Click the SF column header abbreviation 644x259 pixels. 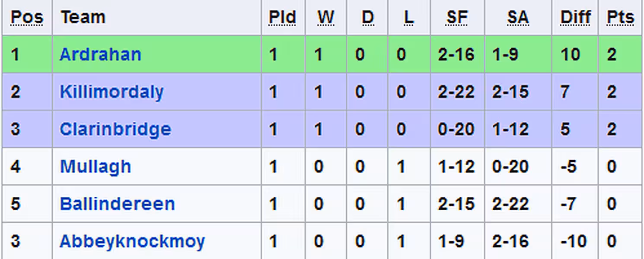point(457,17)
